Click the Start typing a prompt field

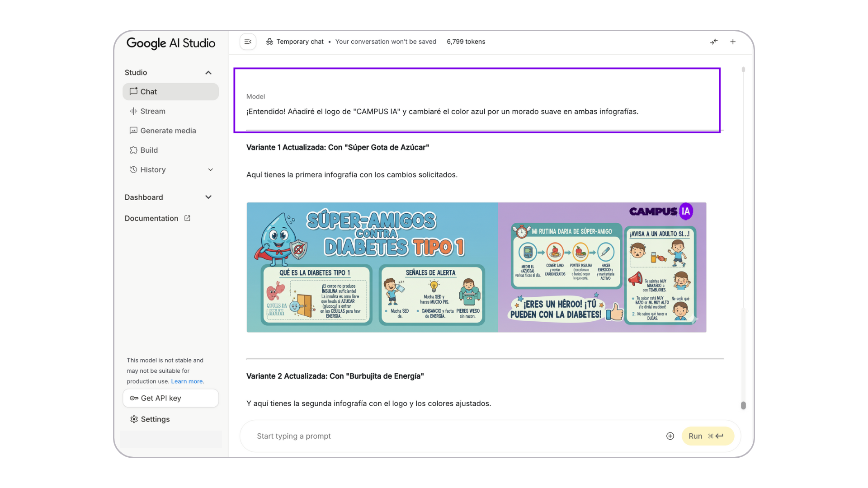[452, 436]
